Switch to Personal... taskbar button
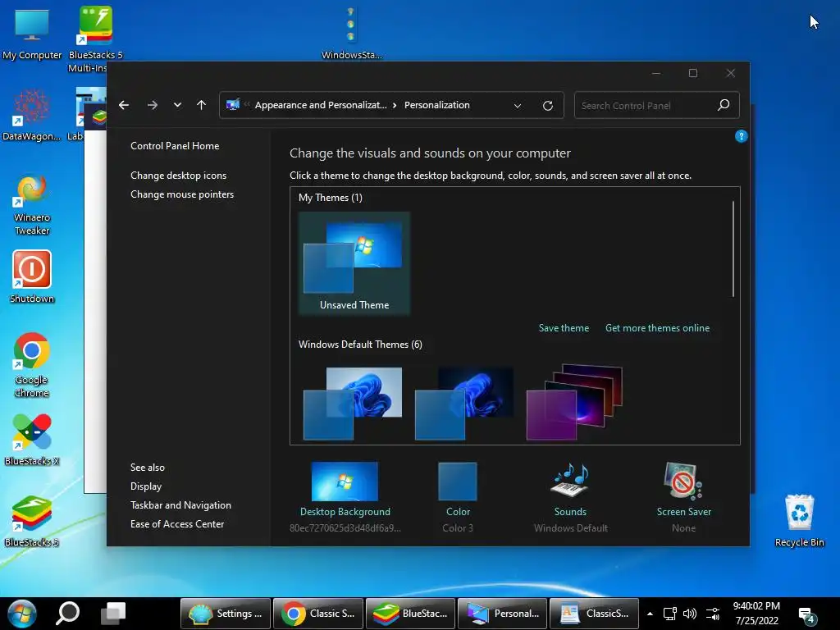This screenshot has width=840, height=630. pos(503,614)
